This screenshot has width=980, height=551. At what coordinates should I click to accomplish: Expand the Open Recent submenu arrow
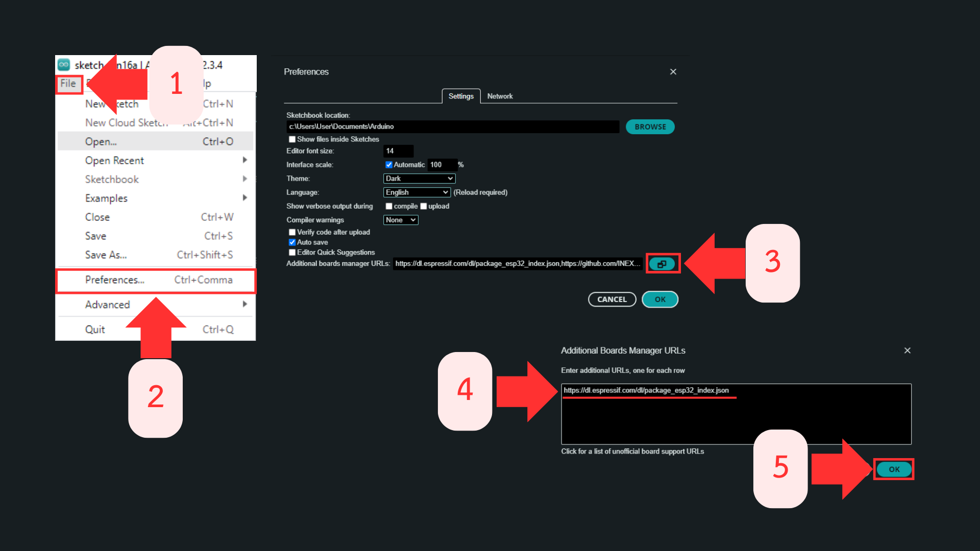point(245,160)
